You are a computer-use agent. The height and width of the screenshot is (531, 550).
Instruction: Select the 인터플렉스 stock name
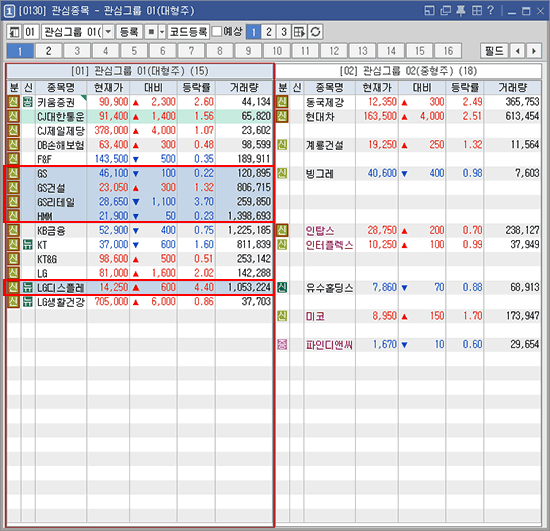pos(329,245)
